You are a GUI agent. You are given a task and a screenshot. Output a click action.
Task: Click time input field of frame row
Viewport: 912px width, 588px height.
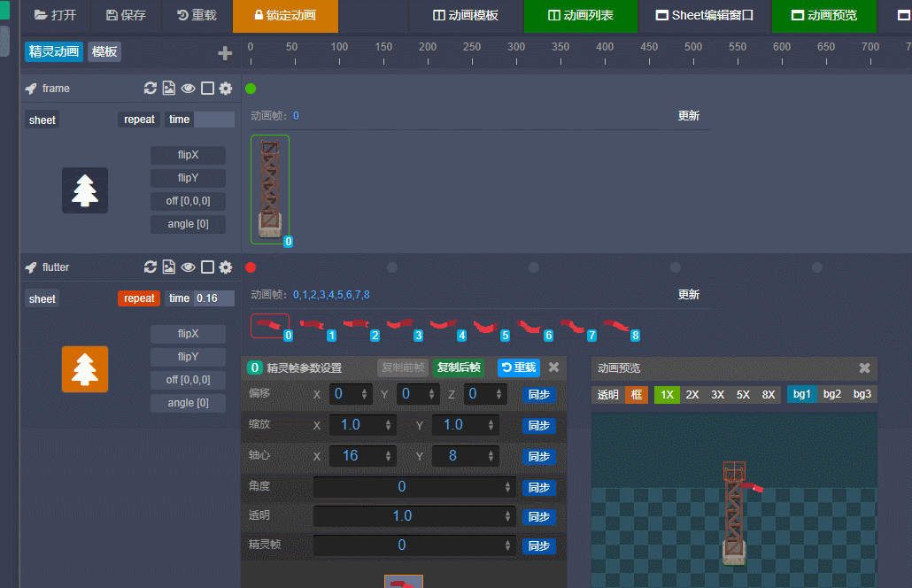point(214,120)
